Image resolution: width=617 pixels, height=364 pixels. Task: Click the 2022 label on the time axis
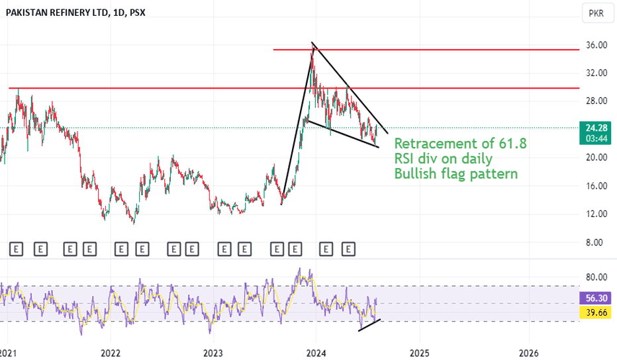(110, 353)
